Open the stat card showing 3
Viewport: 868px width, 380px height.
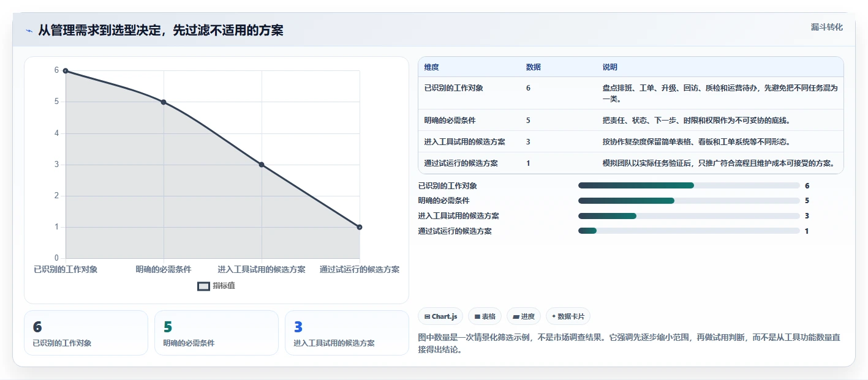pos(347,333)
